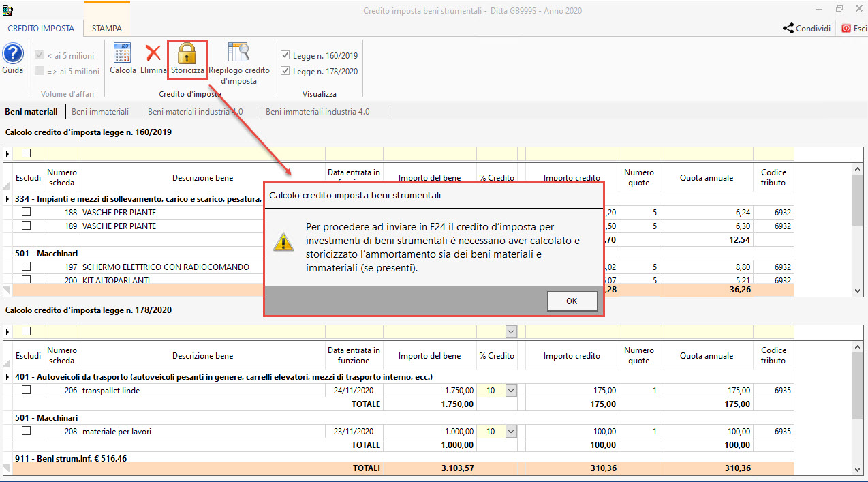Switch to the CREDITO IMPOSTA ribbon tab
Image resolution: width=868 pixels, height=482 pixels.
tap(41, 29)
